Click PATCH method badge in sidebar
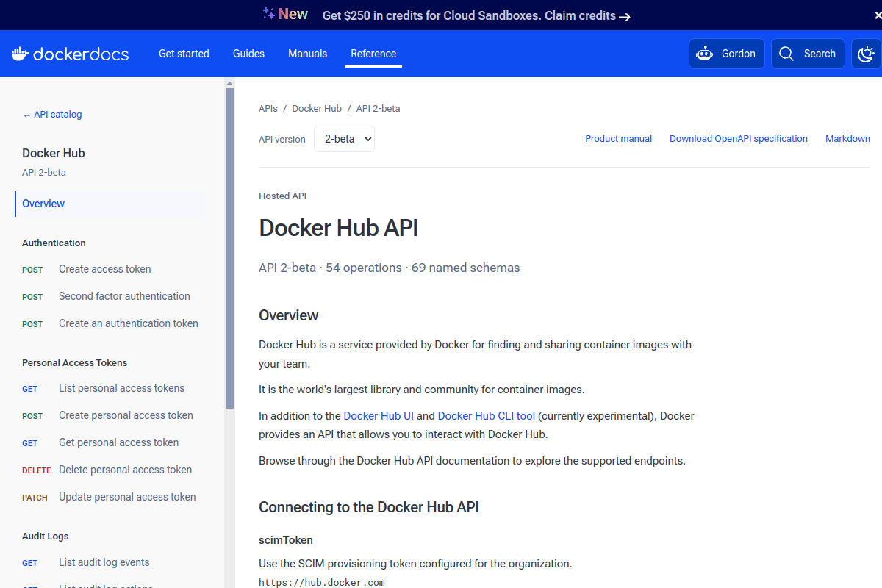Viewport: 882px width, 588px height. [35, 498]
